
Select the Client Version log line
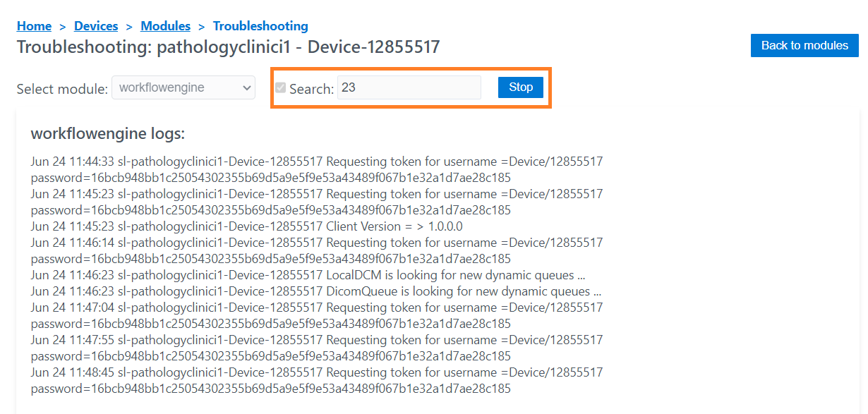click(x=246, y=226)
